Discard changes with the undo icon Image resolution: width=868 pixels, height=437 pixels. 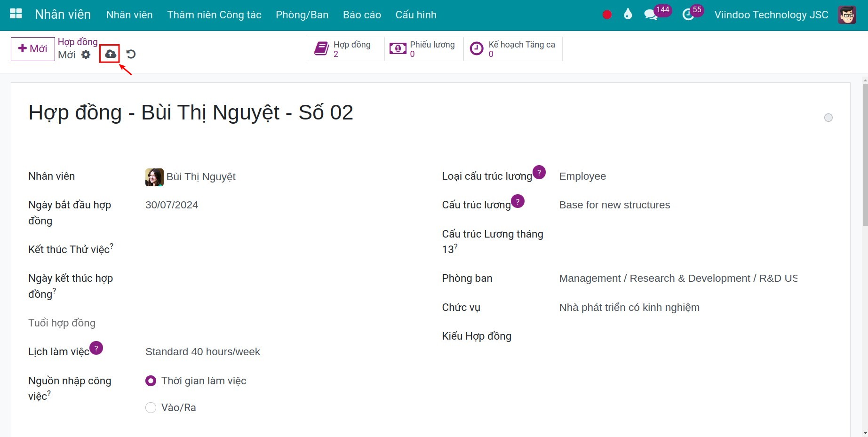[131, 54]
